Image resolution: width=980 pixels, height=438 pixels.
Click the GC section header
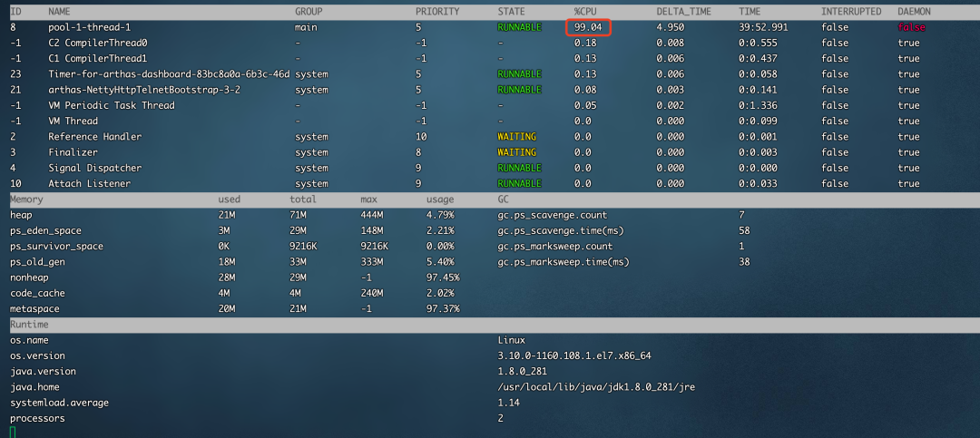tap(503, 200)
